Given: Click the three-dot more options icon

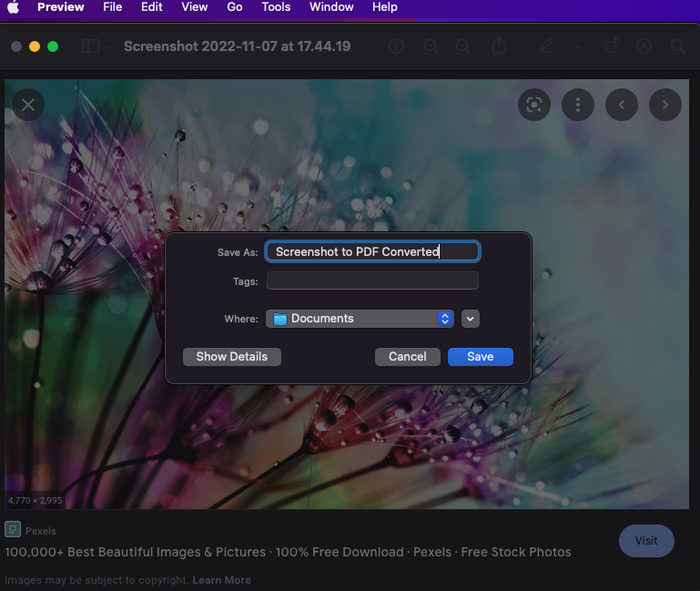Looking at the screenshot, I should pos(578,105).
